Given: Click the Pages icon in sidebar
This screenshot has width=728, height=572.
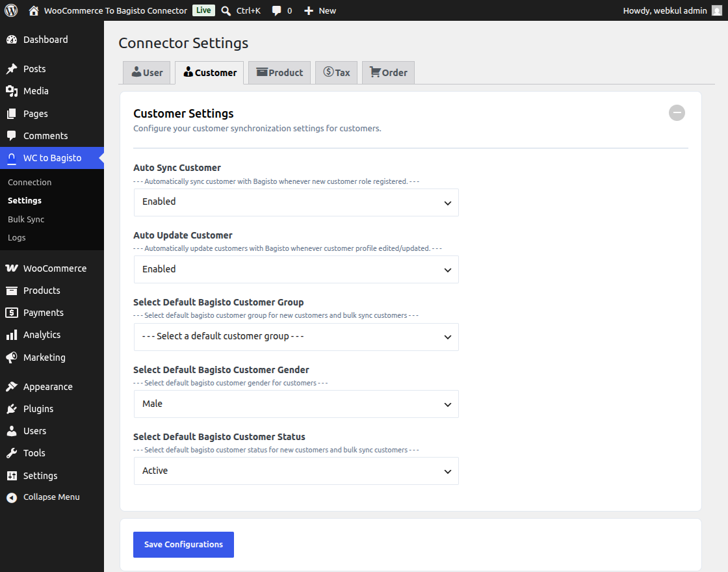Looking at the screenshot, I should pos(12,114).
